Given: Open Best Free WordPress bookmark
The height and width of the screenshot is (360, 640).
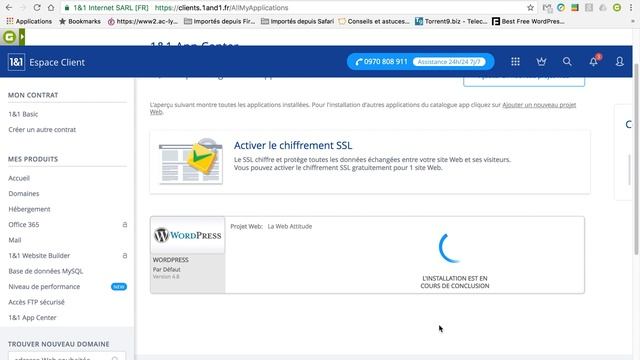Looking at the screenshot, I should tap(528, 21).
